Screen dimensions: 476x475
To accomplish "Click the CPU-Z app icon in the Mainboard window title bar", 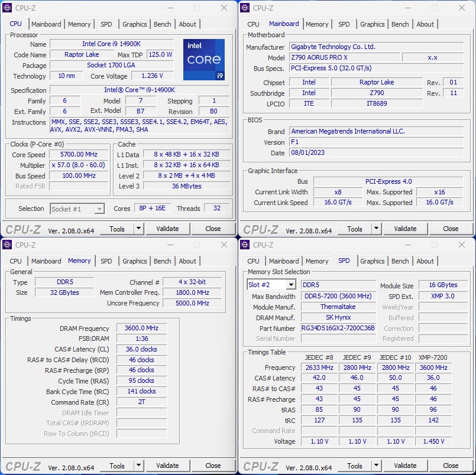I will (245, 8).
